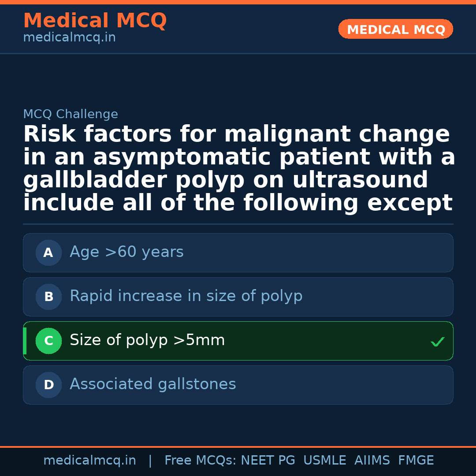
Task: Click the orange MEDICAL MCQ badge
Action: 395,29
